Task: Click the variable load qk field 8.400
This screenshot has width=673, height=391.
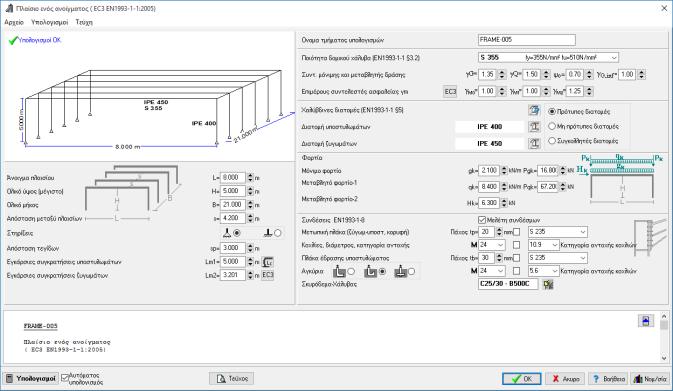Action: click(488, 187)
